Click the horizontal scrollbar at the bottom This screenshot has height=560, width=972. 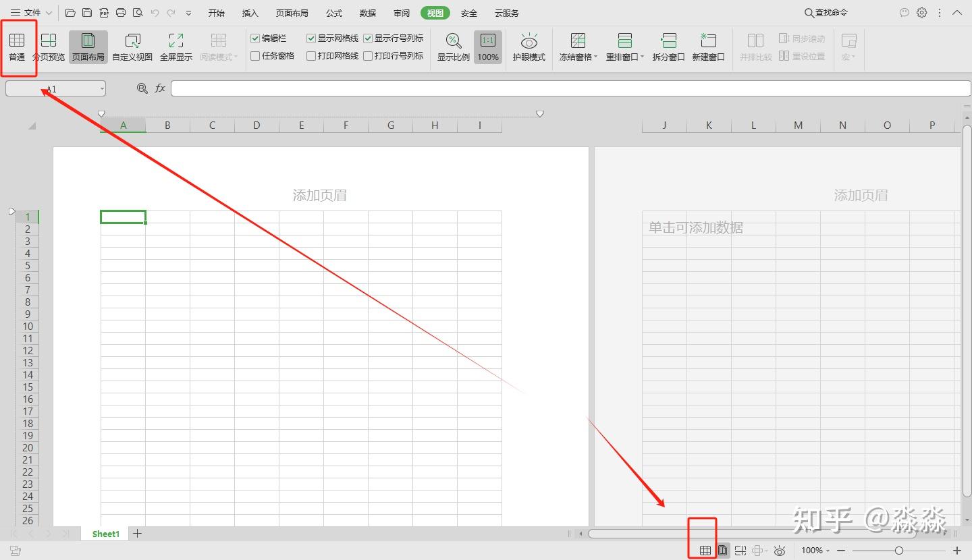(752, 534)
